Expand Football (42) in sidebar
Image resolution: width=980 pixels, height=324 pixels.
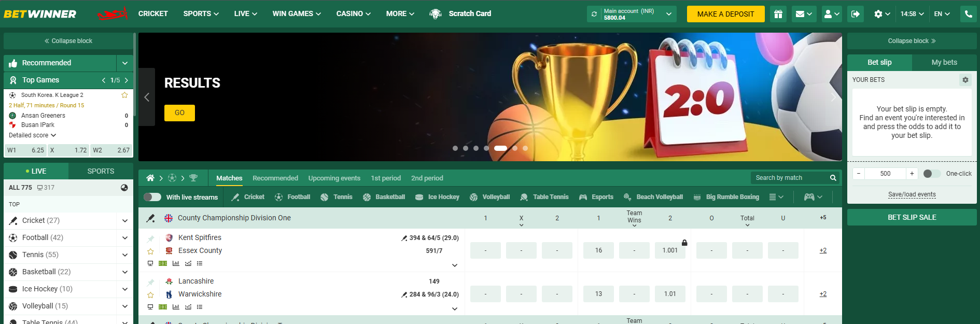[x=124, y=238]
